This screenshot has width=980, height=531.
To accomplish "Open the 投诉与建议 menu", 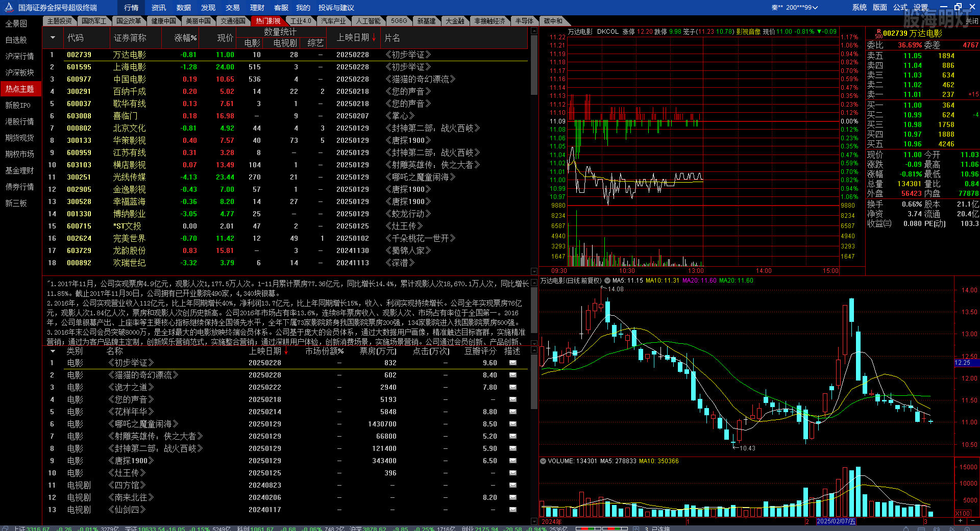I will pyautogui.click(x=336, y=8).
